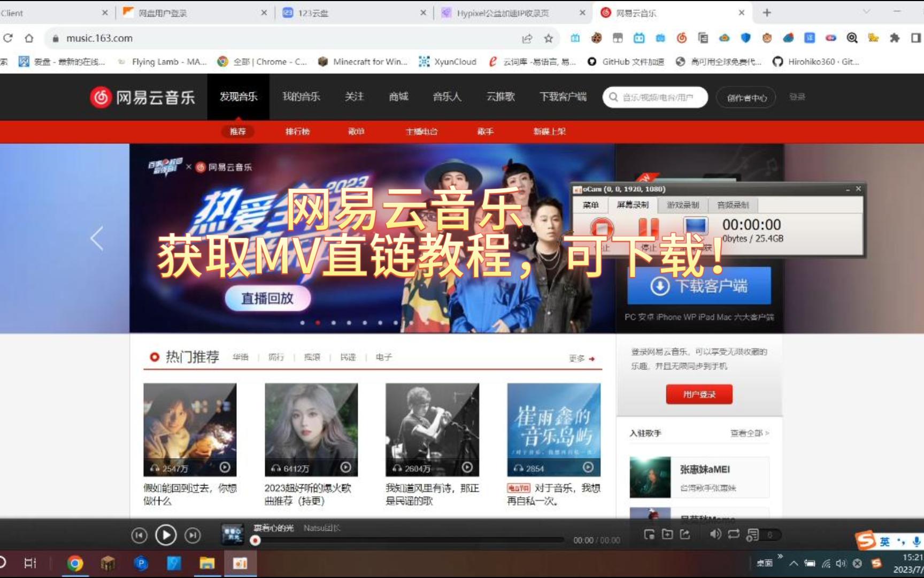Switch to oCam 音频录制 tab
The width and height of the screenshot is (924, 578).
pos(733,205)
